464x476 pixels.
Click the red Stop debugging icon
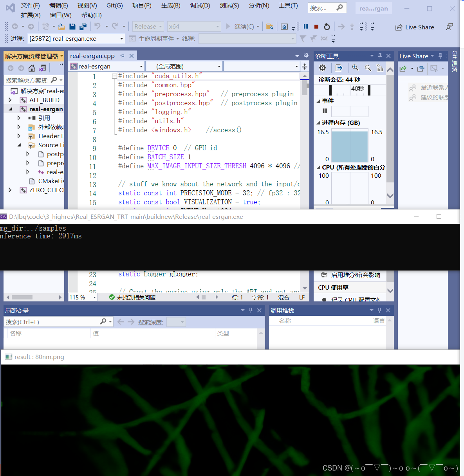316,26
